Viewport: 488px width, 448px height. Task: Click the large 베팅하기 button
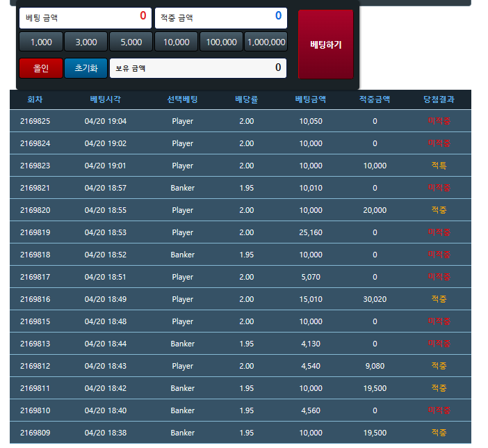tap(325, 45)
